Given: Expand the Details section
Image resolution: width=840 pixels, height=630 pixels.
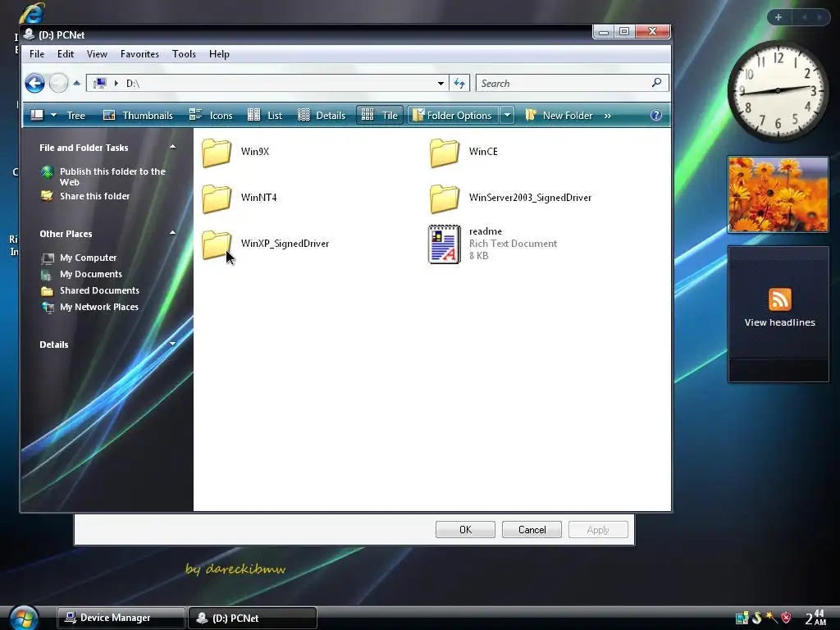Looking at the screenshot, I should pos(172,344).
